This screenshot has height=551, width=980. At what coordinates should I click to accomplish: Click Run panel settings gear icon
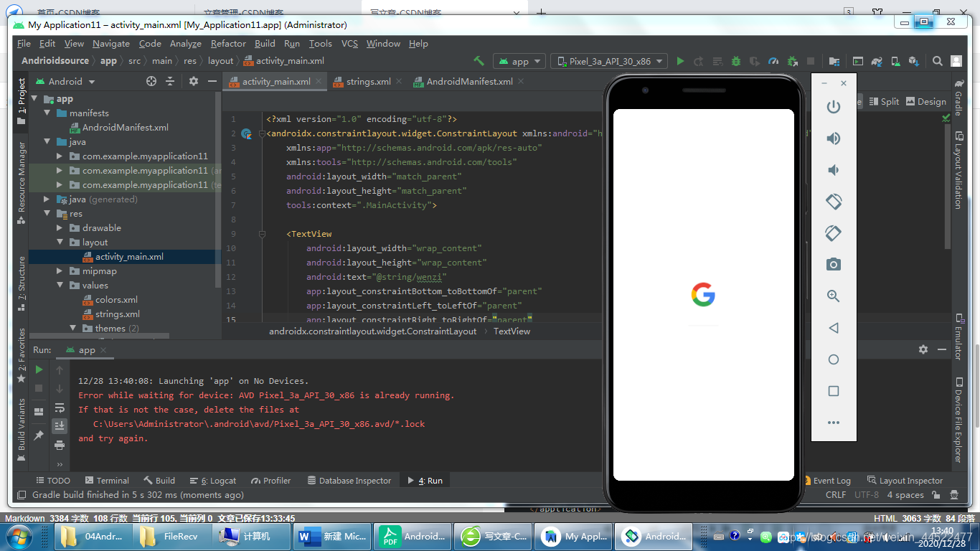[x=923, y=349]
